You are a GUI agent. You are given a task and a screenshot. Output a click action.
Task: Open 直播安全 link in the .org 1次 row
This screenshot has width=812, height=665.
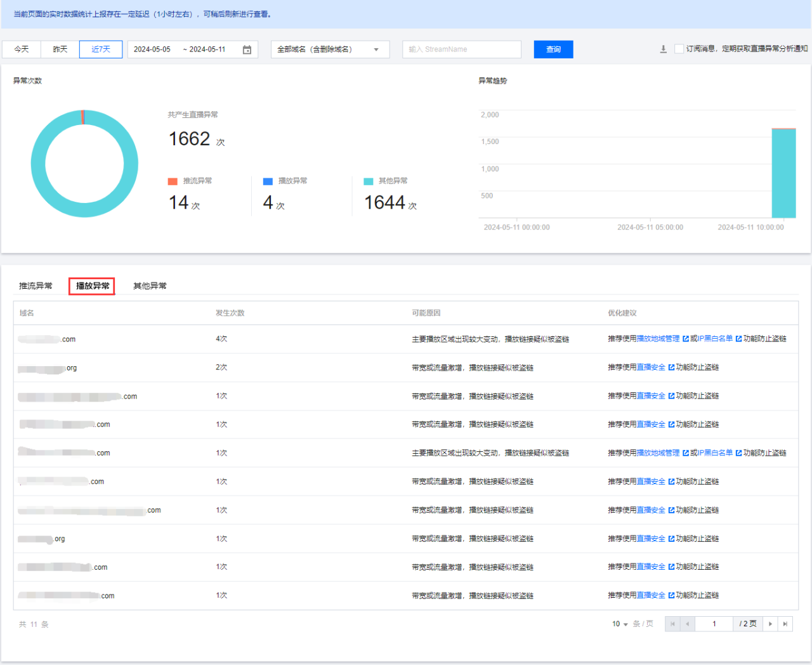pos(651,539)
